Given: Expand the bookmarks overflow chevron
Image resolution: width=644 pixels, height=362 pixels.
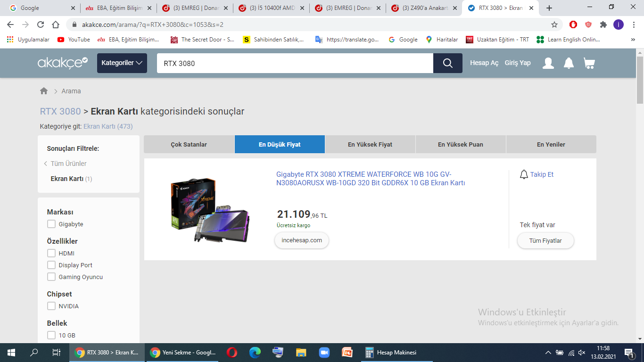Looking at the screenshot, I should coord(633,40).
